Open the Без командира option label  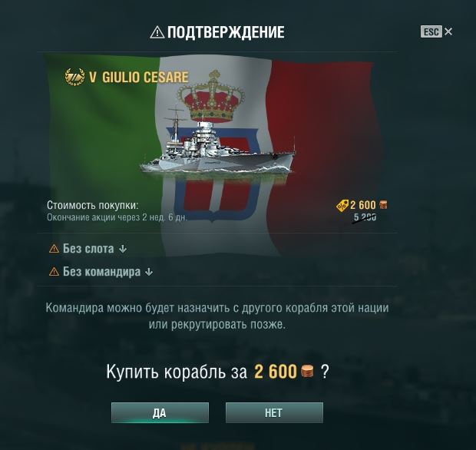click(x=101, y=272)
